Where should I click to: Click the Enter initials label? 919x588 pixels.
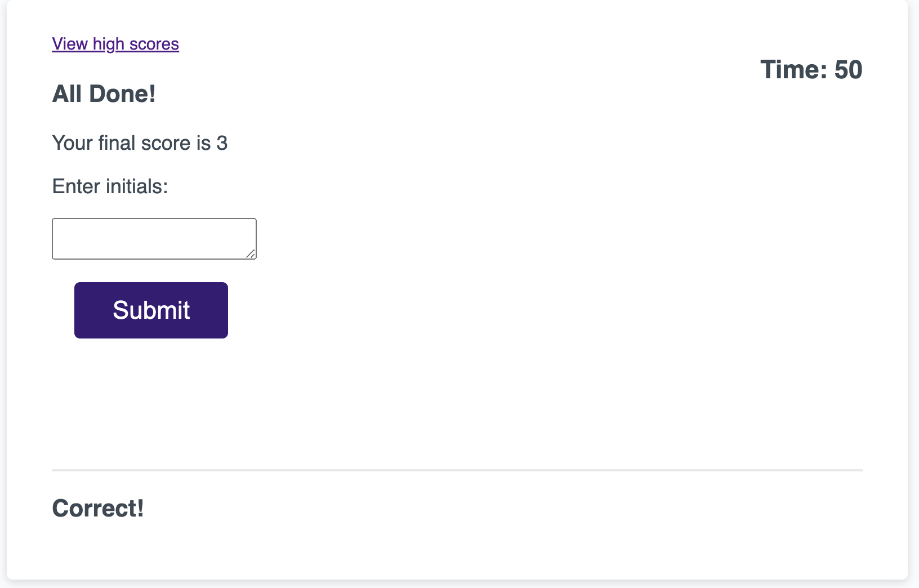coord(109,186)
